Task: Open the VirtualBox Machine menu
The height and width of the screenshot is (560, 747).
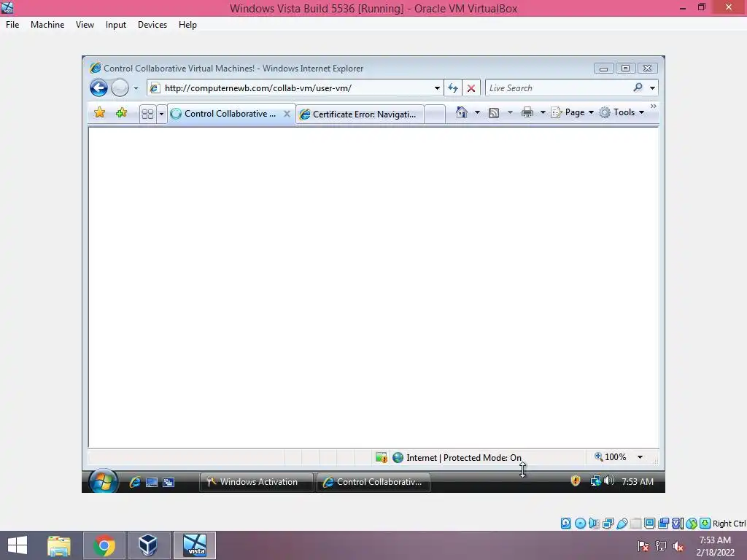Action: [47, 25]
